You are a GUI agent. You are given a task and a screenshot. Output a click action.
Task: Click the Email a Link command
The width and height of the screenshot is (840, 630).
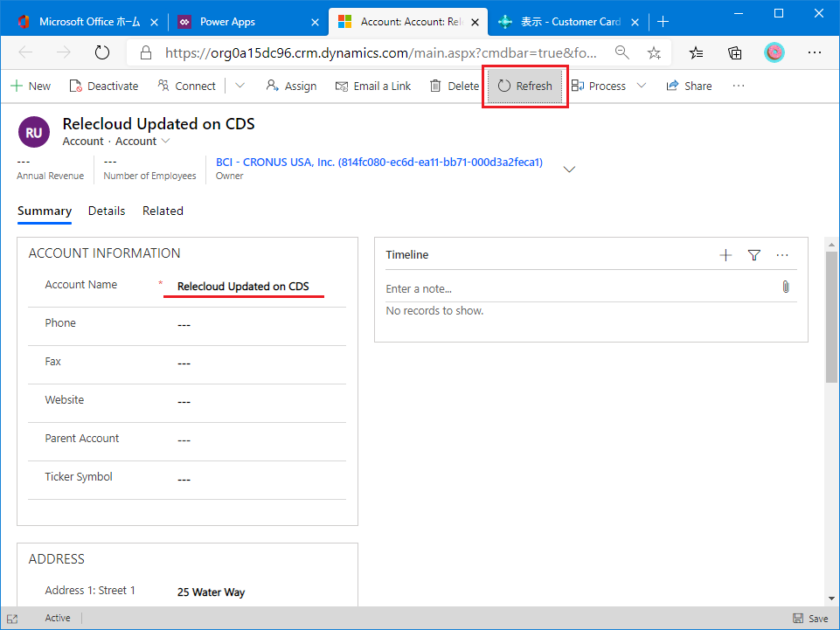click(373, 86)
